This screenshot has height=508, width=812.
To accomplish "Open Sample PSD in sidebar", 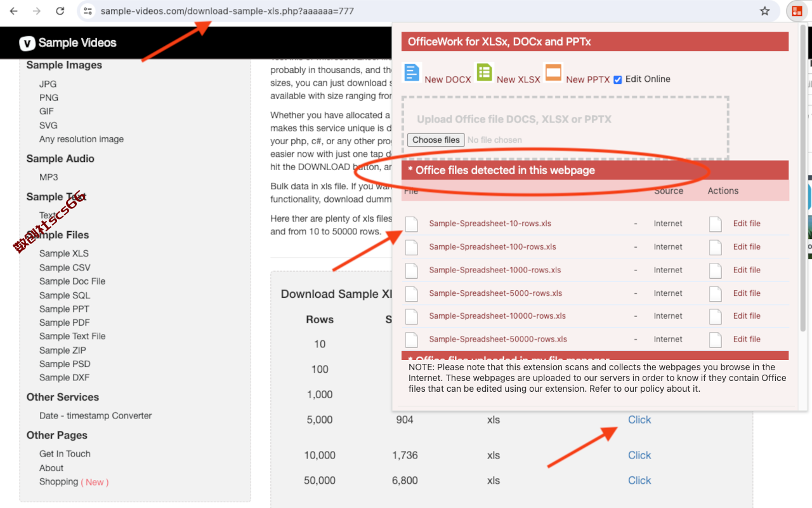I will [65, 364].
